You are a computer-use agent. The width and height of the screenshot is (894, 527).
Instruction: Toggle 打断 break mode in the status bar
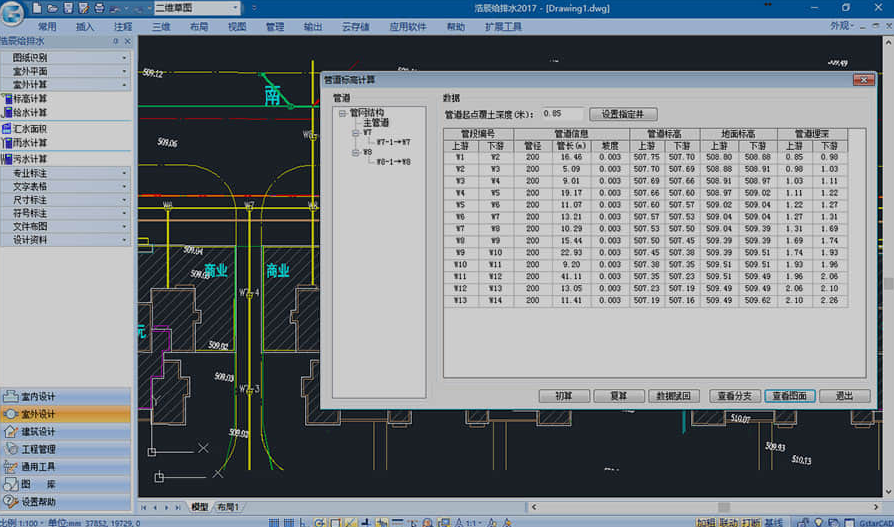pyautogui.click(x=751, y=522)
